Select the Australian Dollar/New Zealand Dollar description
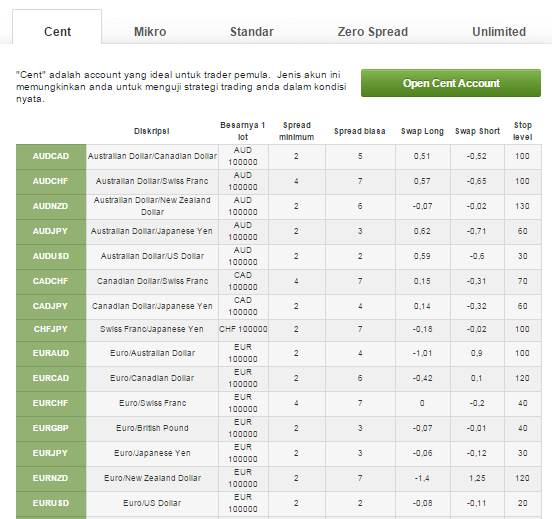Image resolution: width=552 pixels, height=519 pixels. coord(152,206)
